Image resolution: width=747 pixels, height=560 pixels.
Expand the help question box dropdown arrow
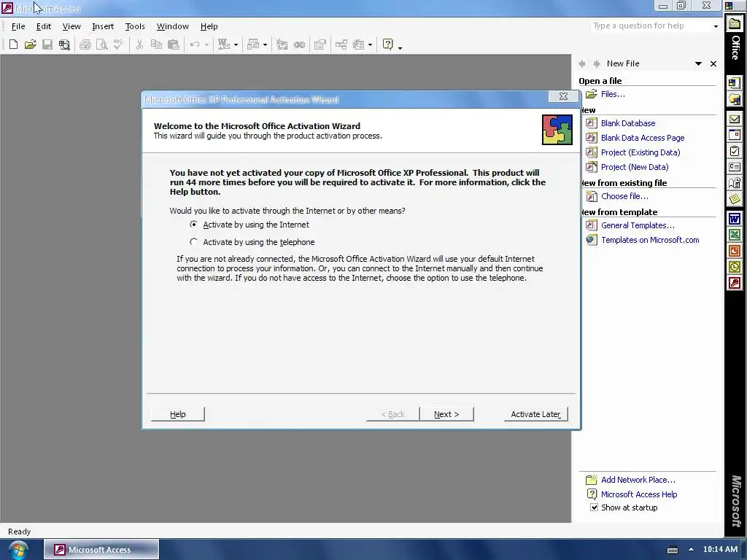716,26
